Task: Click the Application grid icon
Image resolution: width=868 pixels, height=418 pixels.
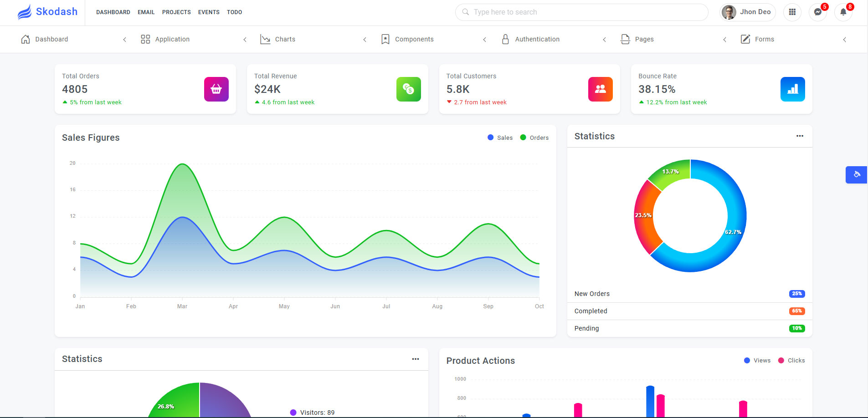Action: (145, 39)
